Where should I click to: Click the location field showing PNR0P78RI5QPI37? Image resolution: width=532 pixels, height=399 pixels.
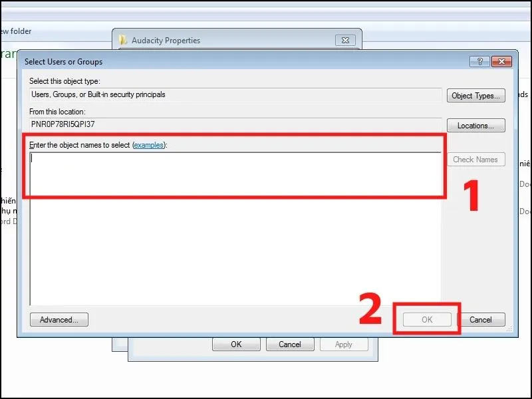[235, 124]
